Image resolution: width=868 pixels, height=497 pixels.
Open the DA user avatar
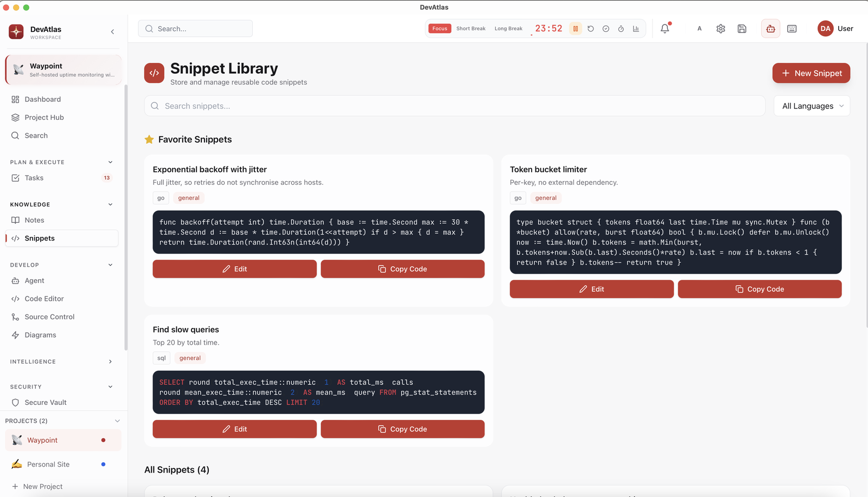(825, 29)
